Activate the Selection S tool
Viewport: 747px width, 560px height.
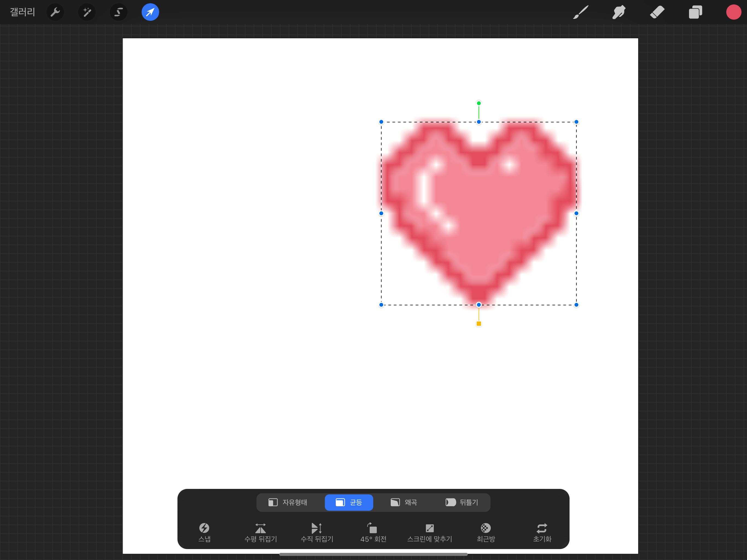click(119, 13)
